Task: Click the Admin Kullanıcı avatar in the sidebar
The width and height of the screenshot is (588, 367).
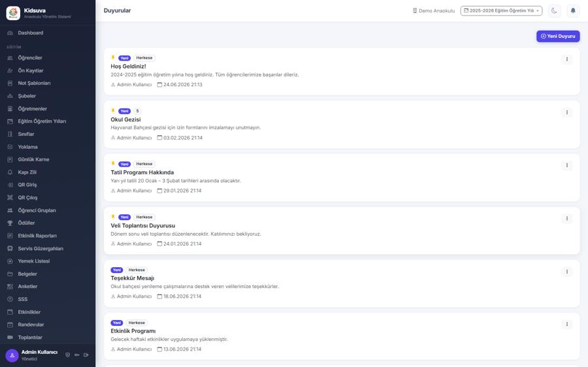Action: tap(12, 355)
